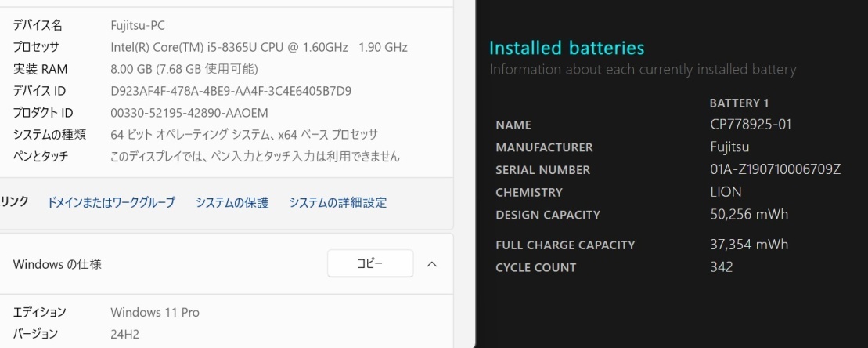Click the full charge capacity 37,354 mWh

[748, 245]
